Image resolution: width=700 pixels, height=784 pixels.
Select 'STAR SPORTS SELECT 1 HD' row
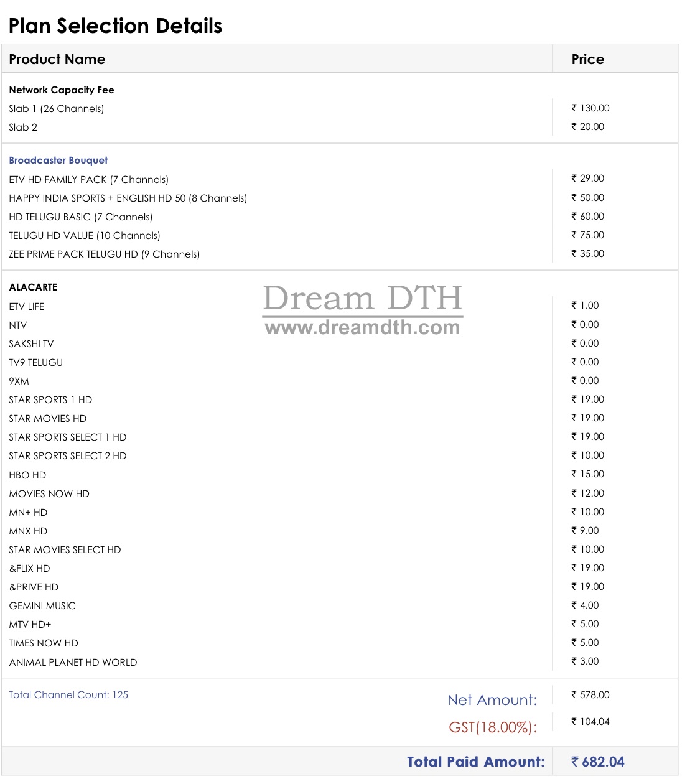68,437
